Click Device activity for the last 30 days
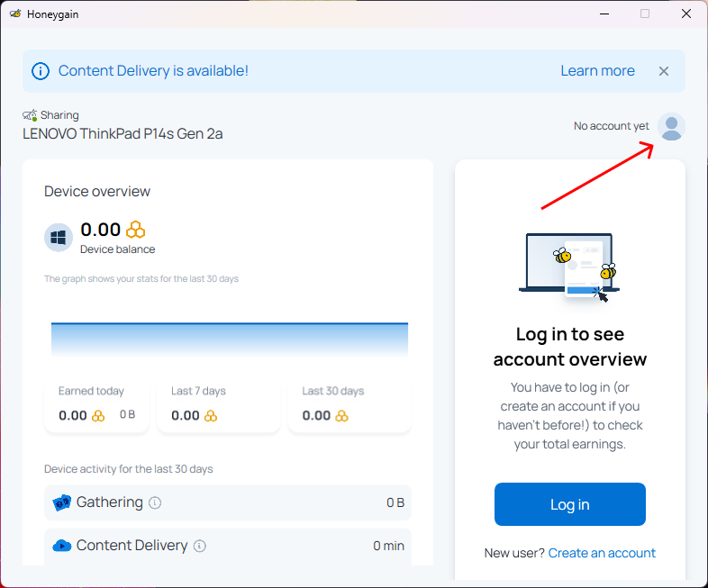 [128, 469]
